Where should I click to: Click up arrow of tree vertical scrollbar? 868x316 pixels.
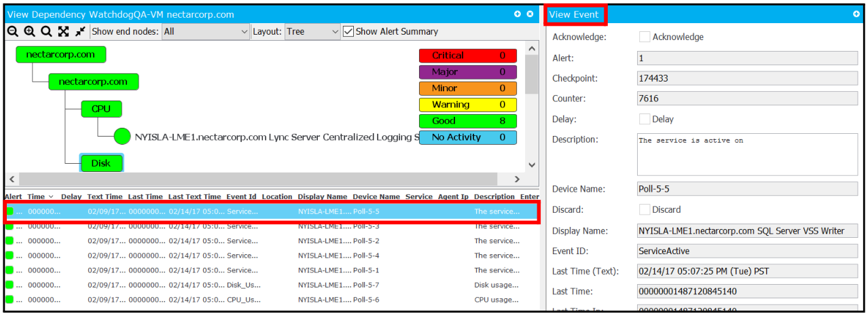click(532, 48)
